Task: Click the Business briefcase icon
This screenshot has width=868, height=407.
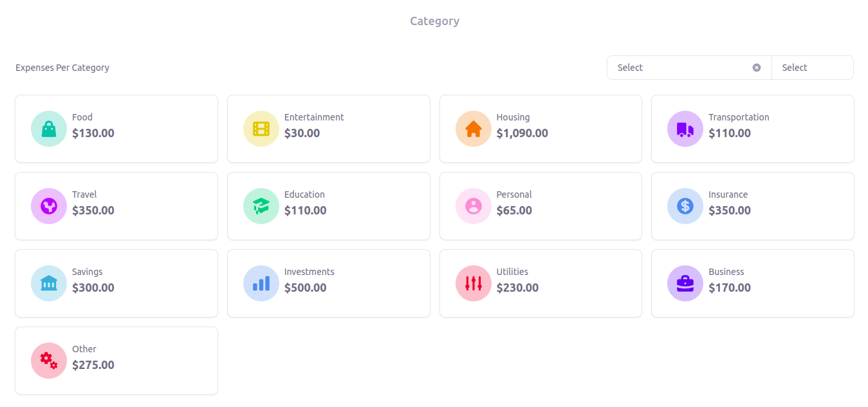Action: (x=685, y=283)
